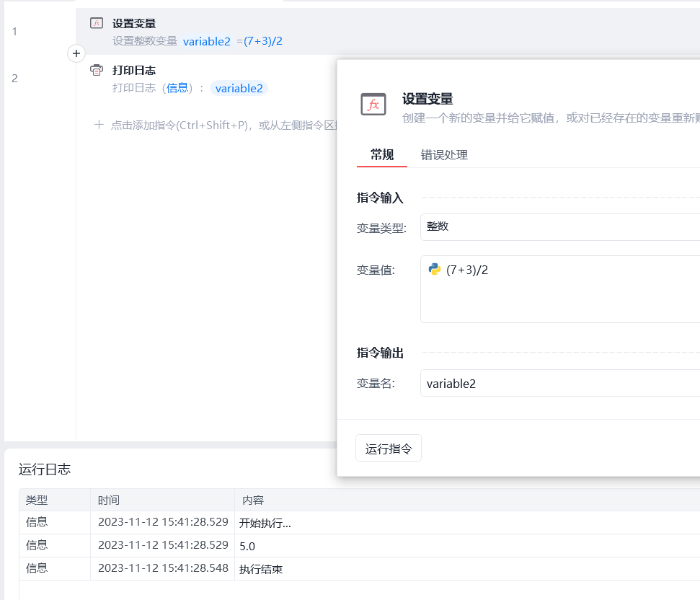Click the 变量名 field containing variable2
This screenshot has height=600, width=700.
point(559,384)
